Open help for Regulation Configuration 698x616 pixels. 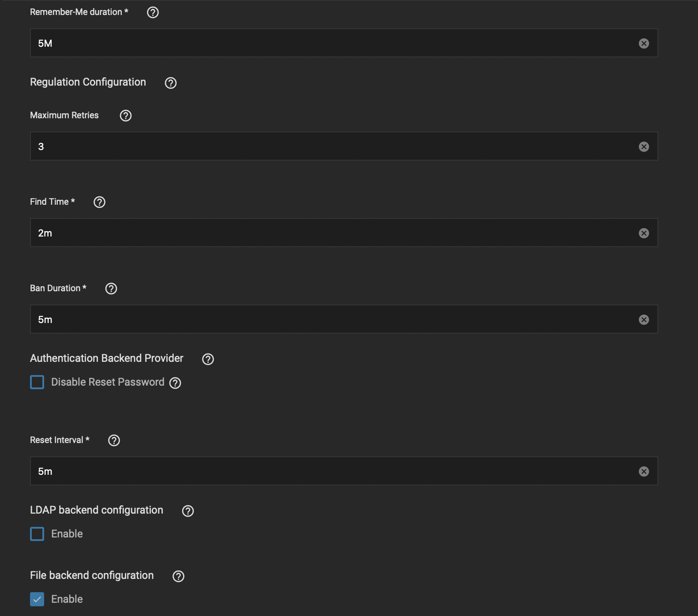(171, 83)
